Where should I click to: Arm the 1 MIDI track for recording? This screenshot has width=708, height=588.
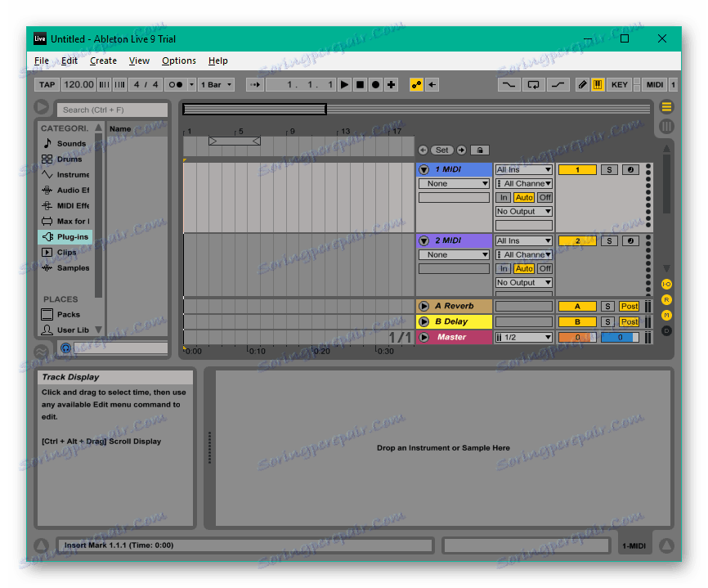[631, 170]
